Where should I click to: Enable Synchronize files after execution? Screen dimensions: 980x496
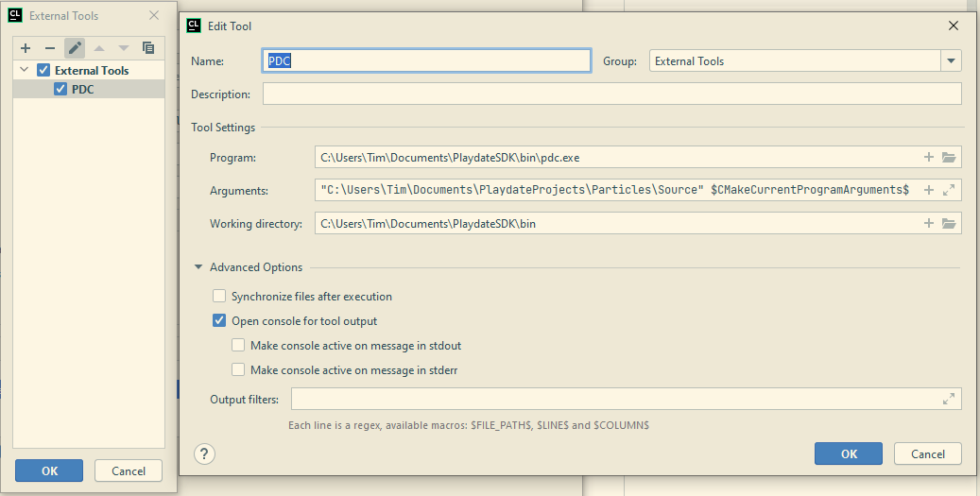pyautogui.click(x=219, y=296)
